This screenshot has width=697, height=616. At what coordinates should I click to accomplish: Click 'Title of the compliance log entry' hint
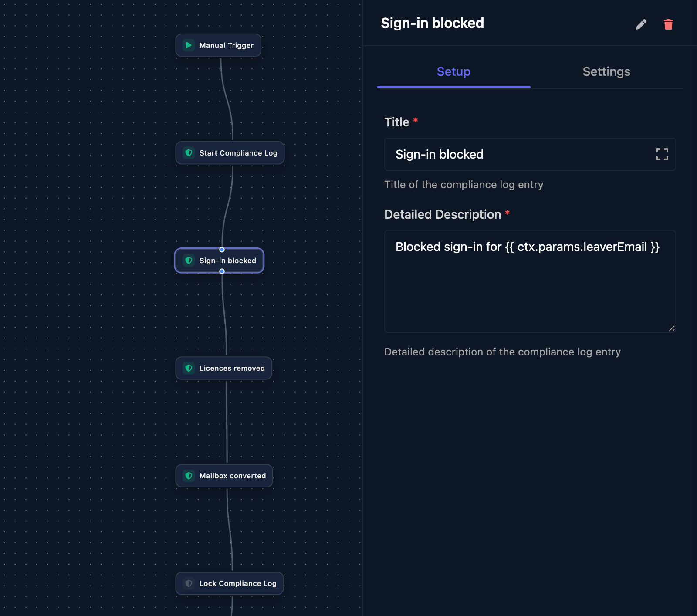pos(464,185)
